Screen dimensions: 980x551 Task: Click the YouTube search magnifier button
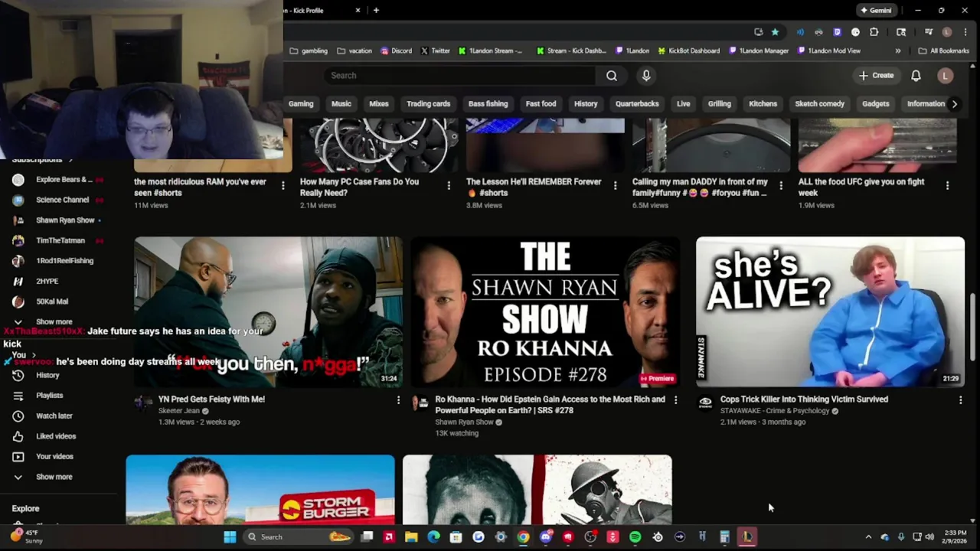pos(612,76)
